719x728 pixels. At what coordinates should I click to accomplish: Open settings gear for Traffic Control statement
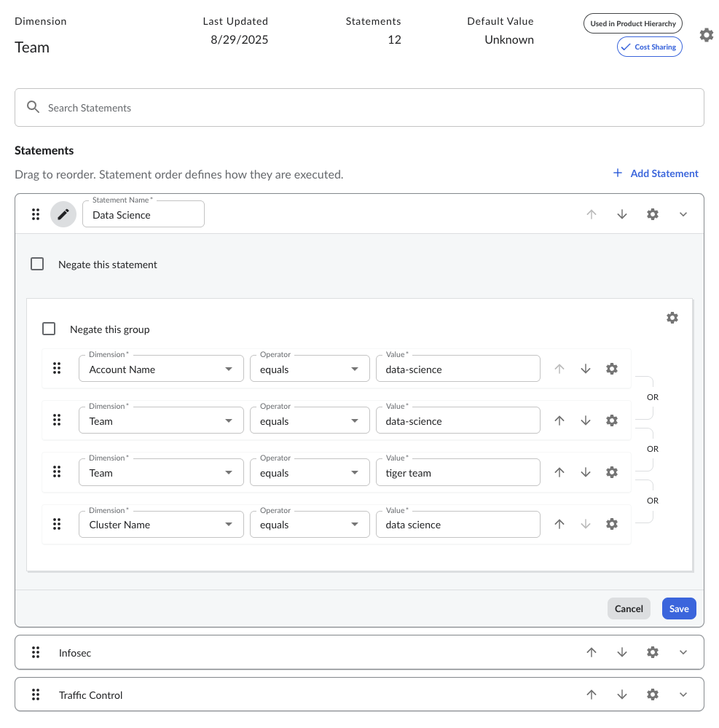[x=652, y=694]
